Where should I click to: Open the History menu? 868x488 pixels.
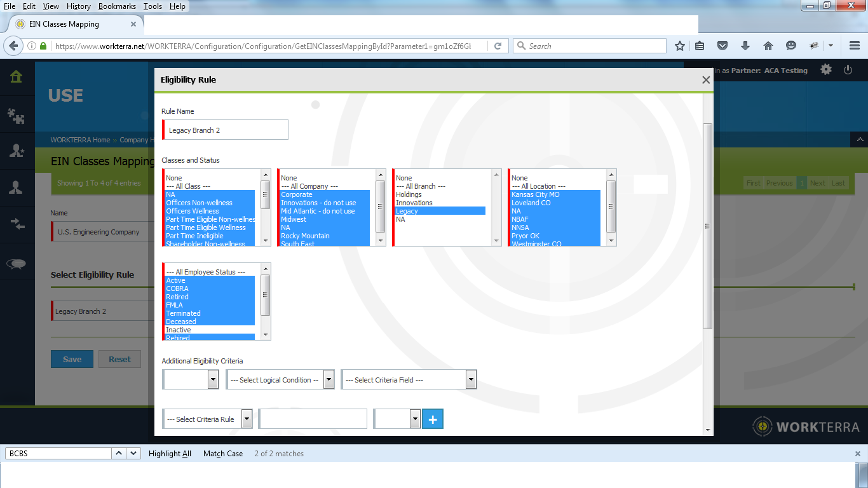[x=79, y=6]
